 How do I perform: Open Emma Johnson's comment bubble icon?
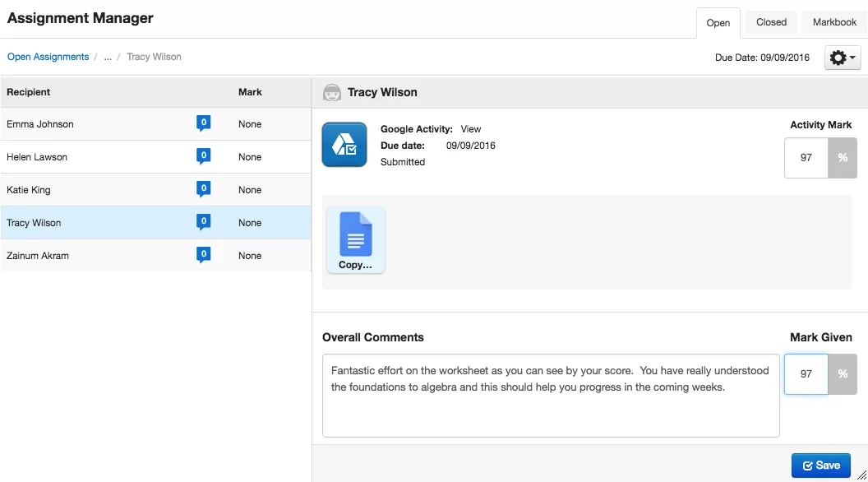203,123
